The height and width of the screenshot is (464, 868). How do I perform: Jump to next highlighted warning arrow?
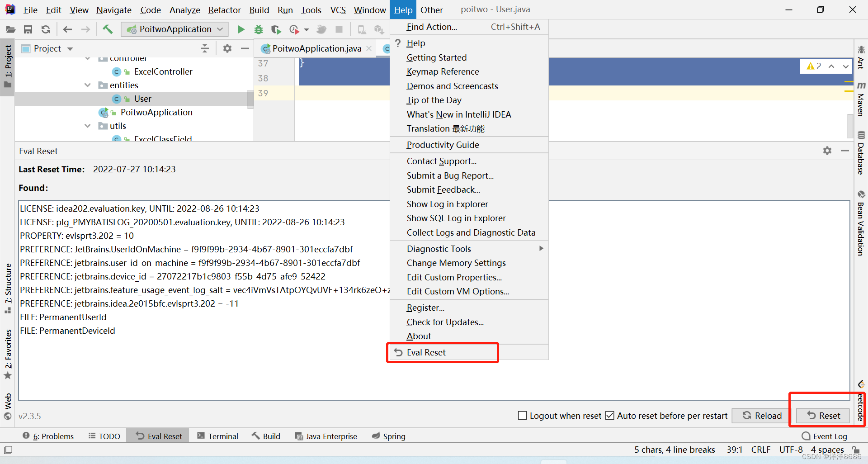click(845, 66)
